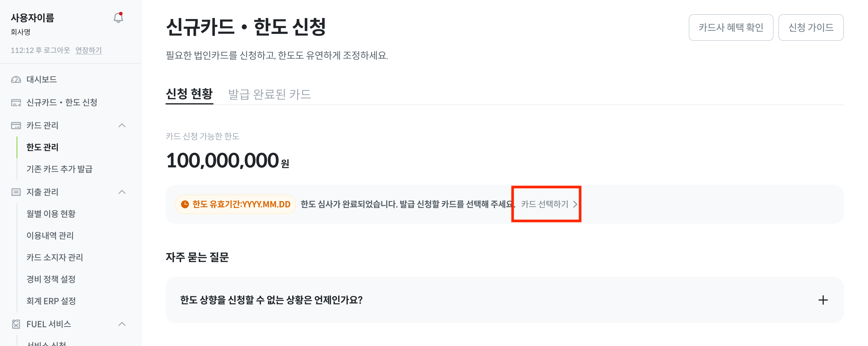This screenshot has width=868, height=346.
Task: Click the orange clock icon in limit badge
Action: click(x=185, y=204)
